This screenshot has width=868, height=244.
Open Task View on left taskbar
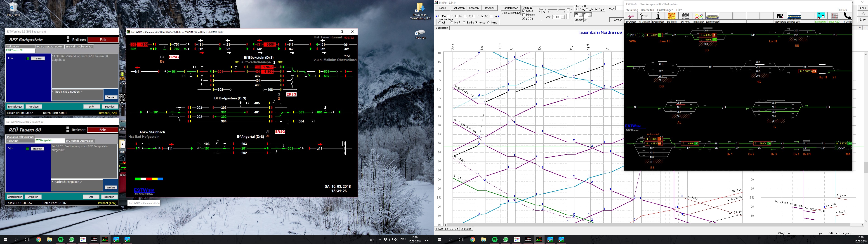(x=27, y=240)
